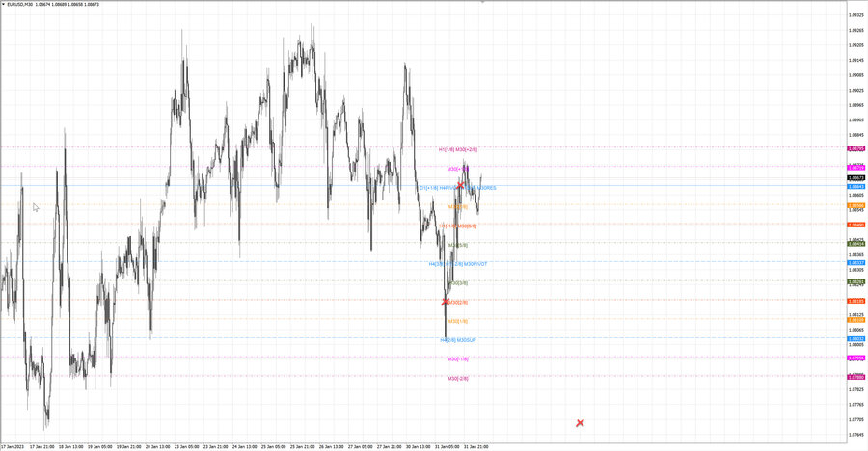Click the red-orange 1.08185 price tag

pyautogui.click(x=856, y=301)
